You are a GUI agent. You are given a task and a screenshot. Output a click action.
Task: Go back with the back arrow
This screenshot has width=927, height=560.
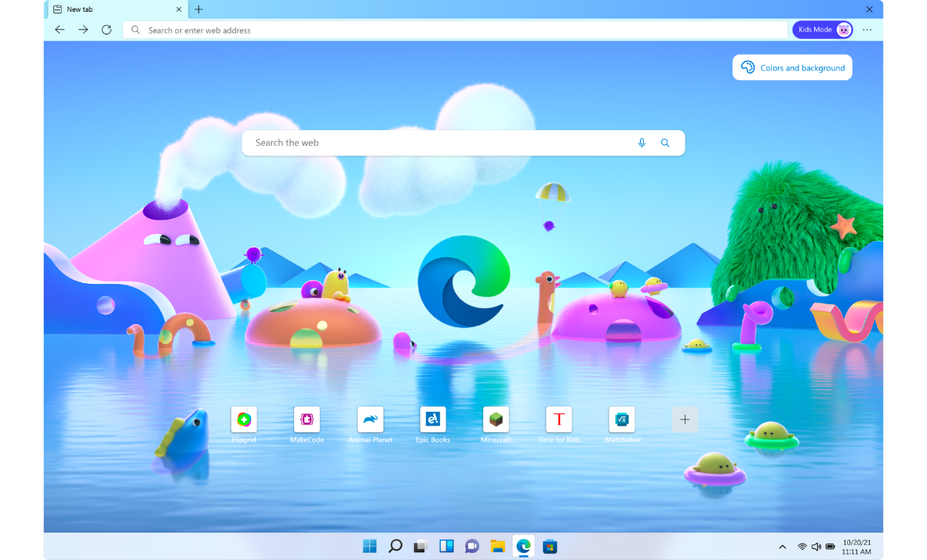pos(59,30)
